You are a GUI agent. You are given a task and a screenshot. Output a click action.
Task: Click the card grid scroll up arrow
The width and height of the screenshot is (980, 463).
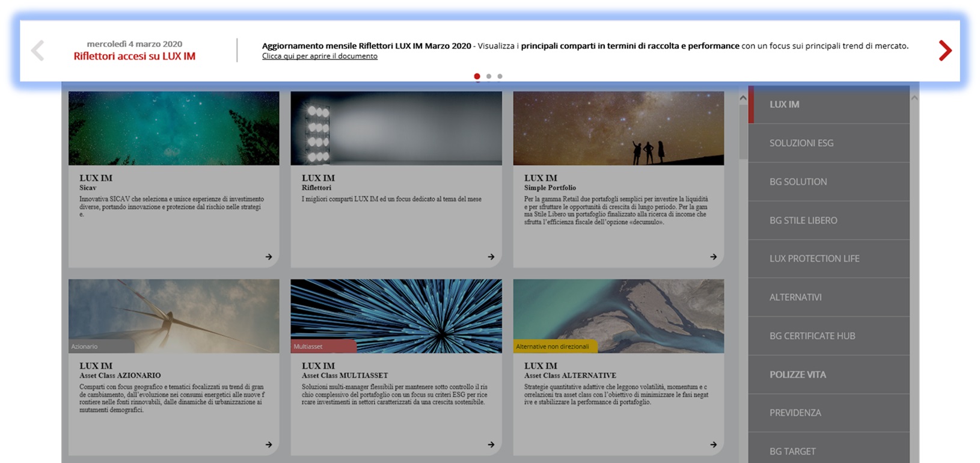coord(743,97)
